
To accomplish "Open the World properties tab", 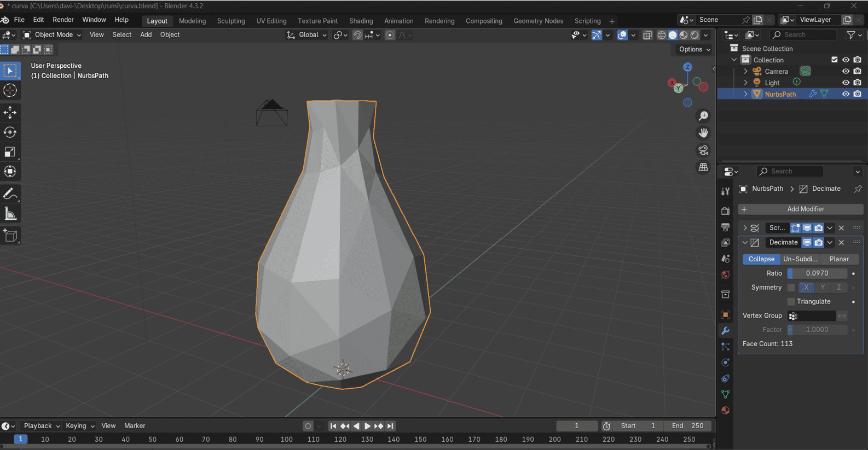I will pos(726,274).
